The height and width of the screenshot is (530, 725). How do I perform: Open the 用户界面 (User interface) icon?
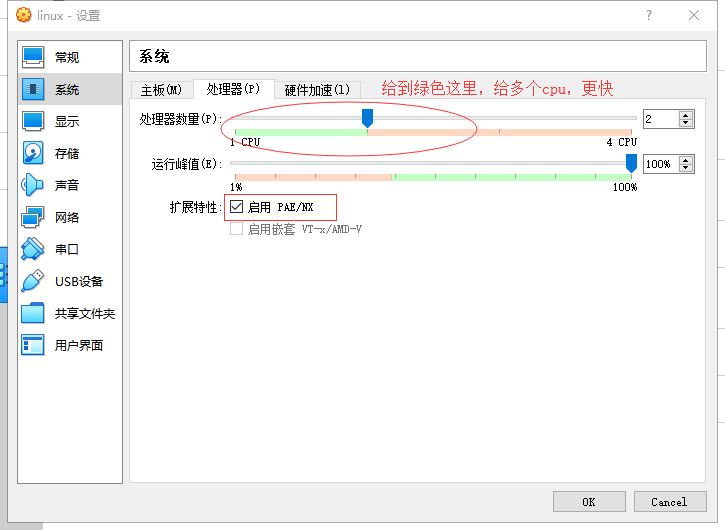click(x=33, y=346)
